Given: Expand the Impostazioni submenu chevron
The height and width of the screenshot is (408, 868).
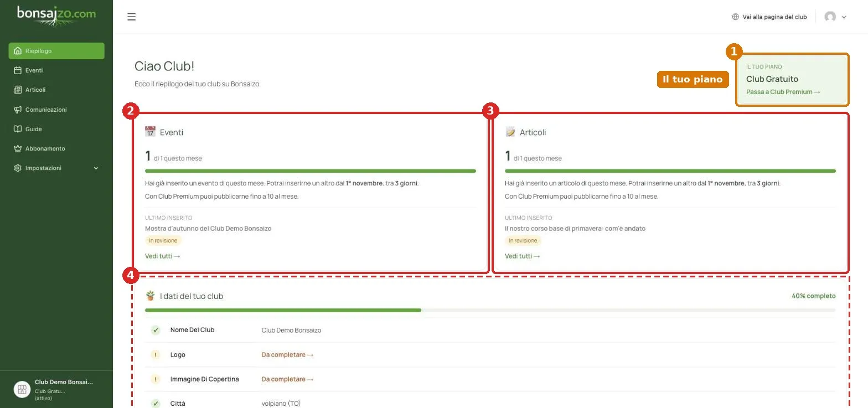Looking at the screenshot, I should 96,168.
